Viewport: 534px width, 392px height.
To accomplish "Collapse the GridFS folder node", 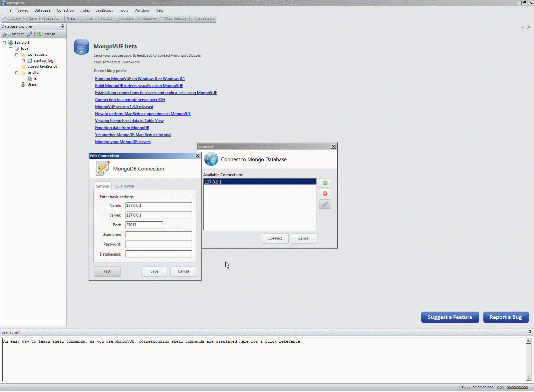I will [x=17, y=73].
